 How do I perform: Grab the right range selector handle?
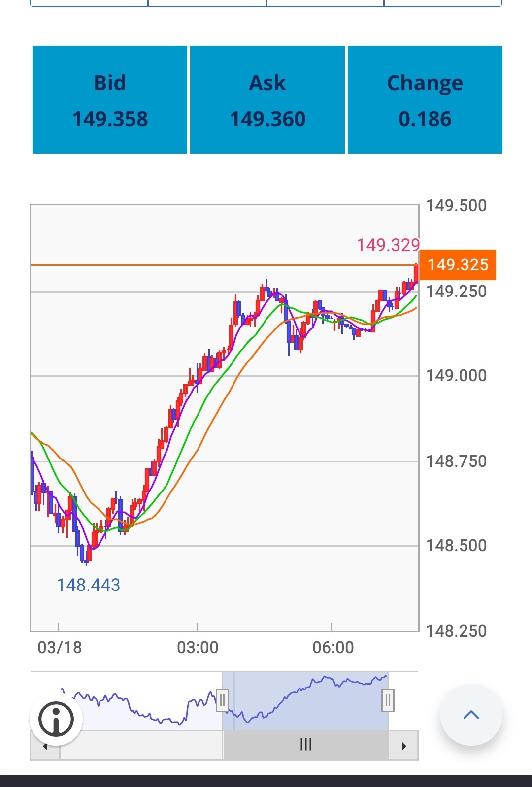388,700
